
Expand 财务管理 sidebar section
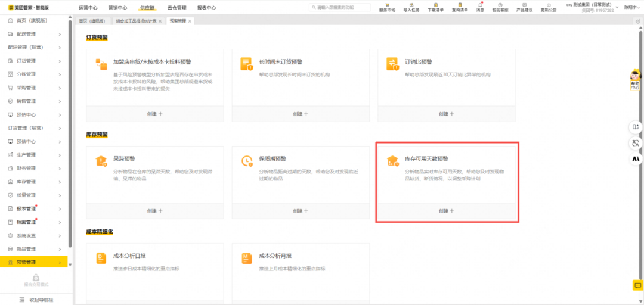pyautogui.click(x=36, y=169)
